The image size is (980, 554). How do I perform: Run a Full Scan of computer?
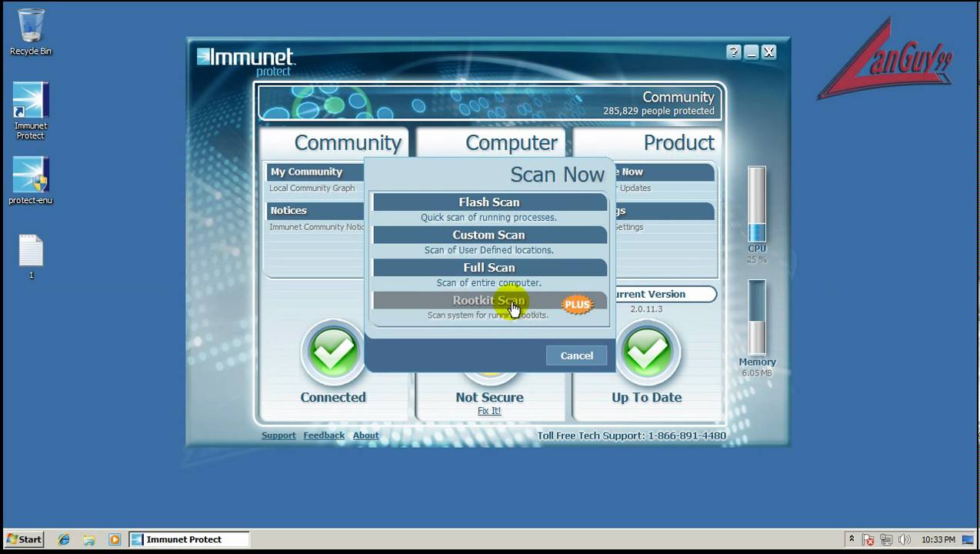(x=489, y=268)
